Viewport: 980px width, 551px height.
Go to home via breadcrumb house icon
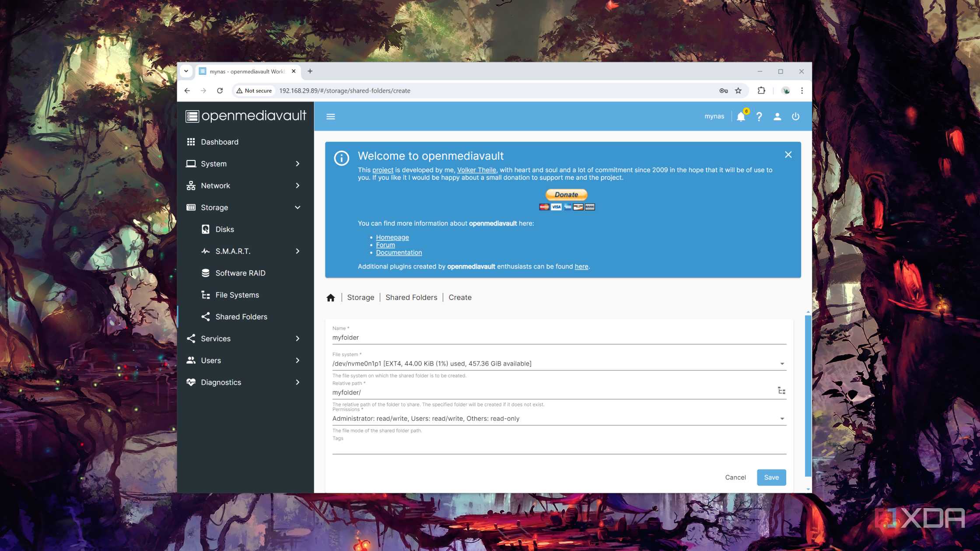coord(331,298)
